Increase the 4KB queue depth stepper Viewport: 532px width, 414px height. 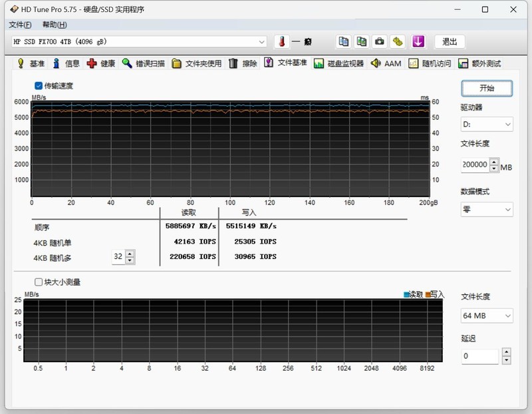[130, 252]
